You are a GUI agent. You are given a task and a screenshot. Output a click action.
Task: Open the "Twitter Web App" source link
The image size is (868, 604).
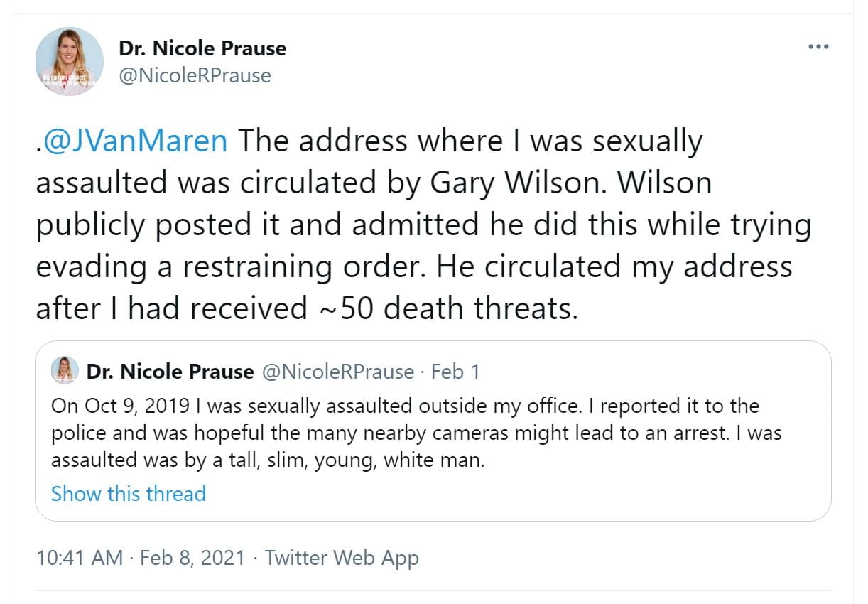pyautogui.click(x=342, y=557)
